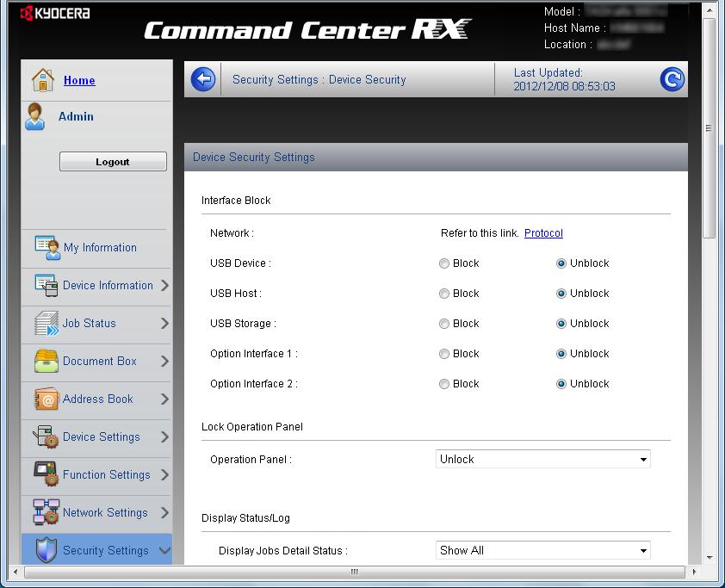Click the Admin user name
Viewport: 725px width, 588px height.
[76, 116]
